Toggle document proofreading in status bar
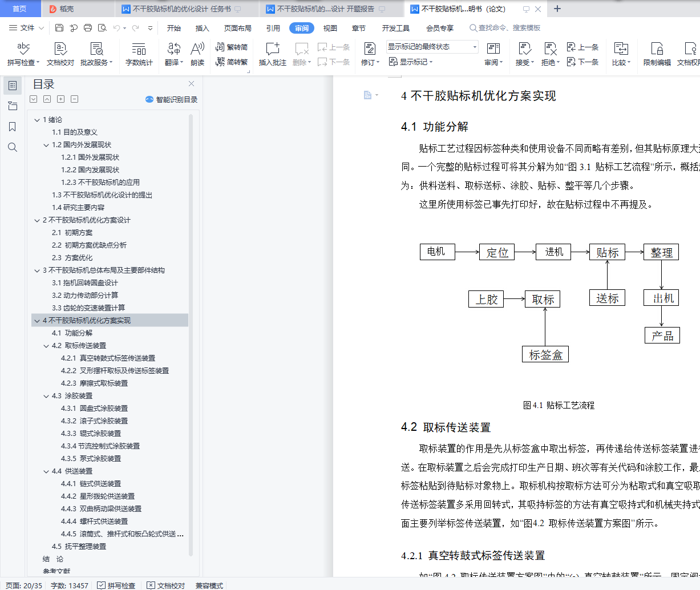Viewport: 700px width, 590px height. (166, 585)
